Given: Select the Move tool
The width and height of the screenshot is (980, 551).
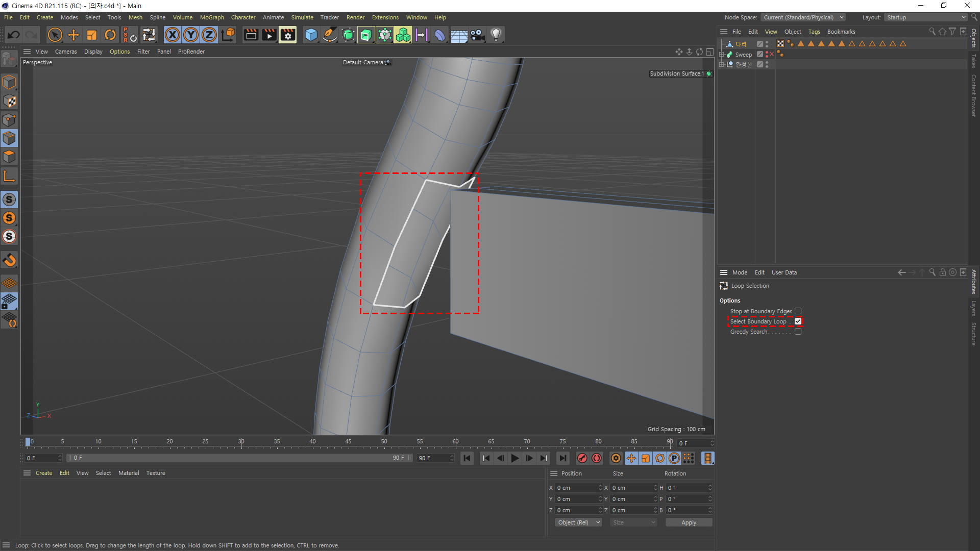Looking at the screenshot, I should (x=73, y=35).
